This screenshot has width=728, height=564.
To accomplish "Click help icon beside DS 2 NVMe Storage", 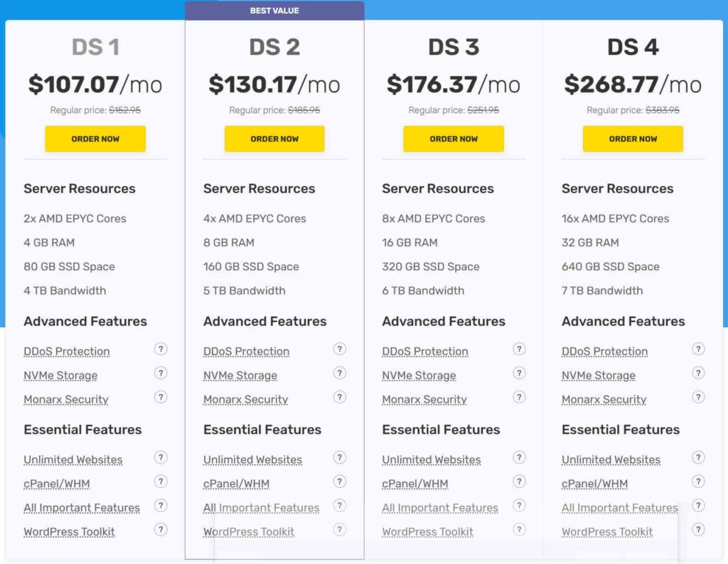I will [x=340, y=373].
